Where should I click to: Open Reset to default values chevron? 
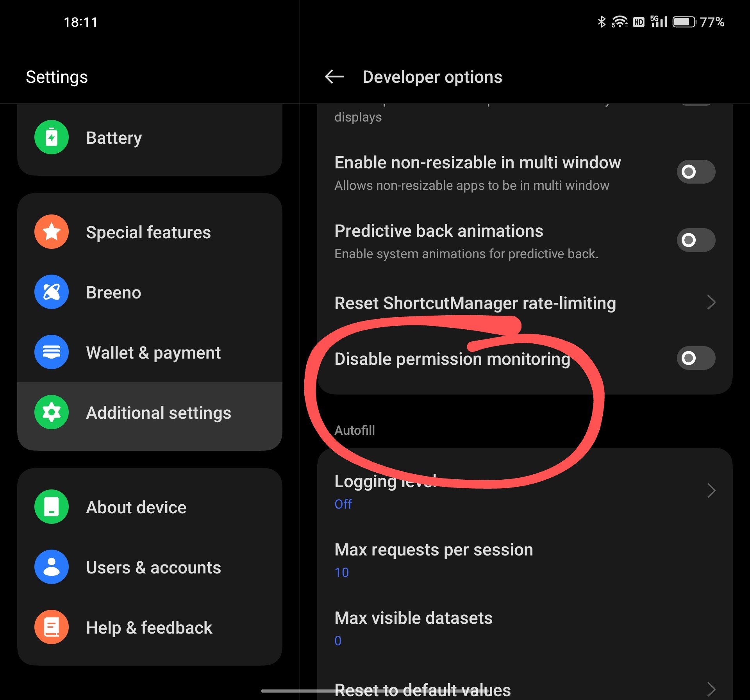tap(711, 689)
